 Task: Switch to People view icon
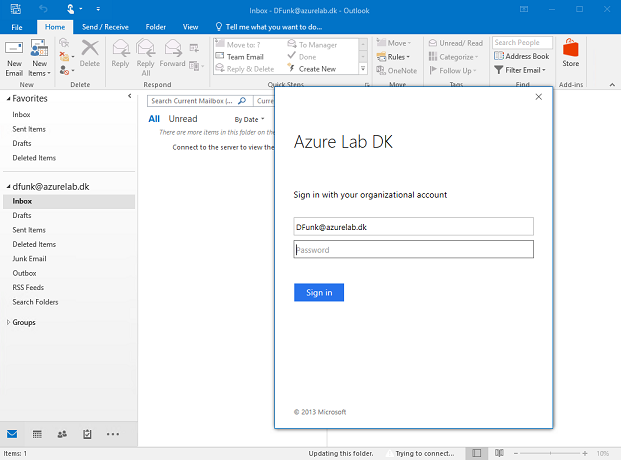pos(62,434)
